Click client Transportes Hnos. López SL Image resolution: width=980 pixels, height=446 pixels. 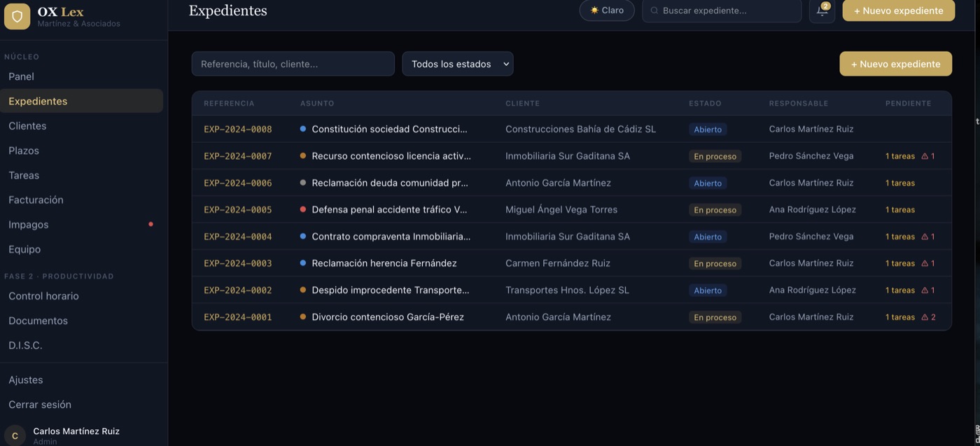coord(568,290)
